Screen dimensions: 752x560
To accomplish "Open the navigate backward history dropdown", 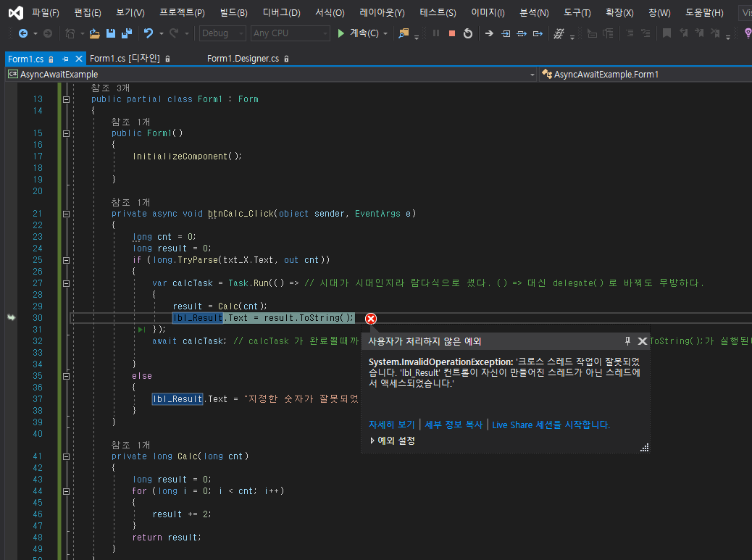I will pos(35,33).
